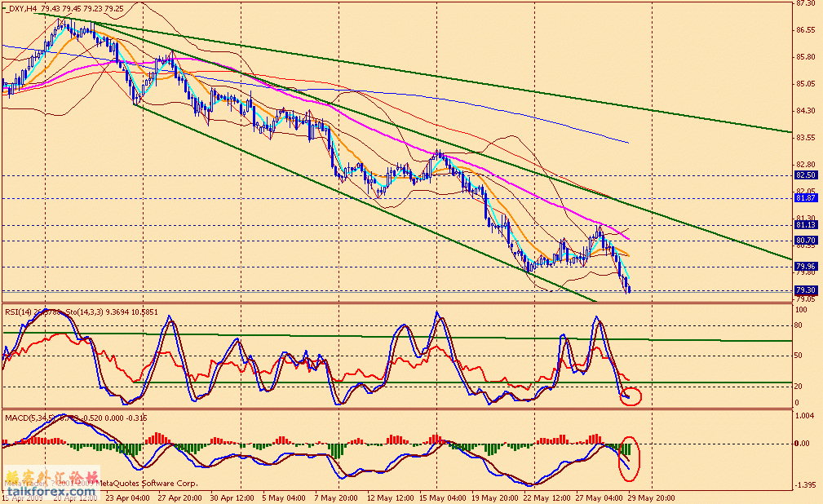823x504 pixels.
Task: Click the 1.004 value on the MACD scale
Action: (x=804, y=416)
